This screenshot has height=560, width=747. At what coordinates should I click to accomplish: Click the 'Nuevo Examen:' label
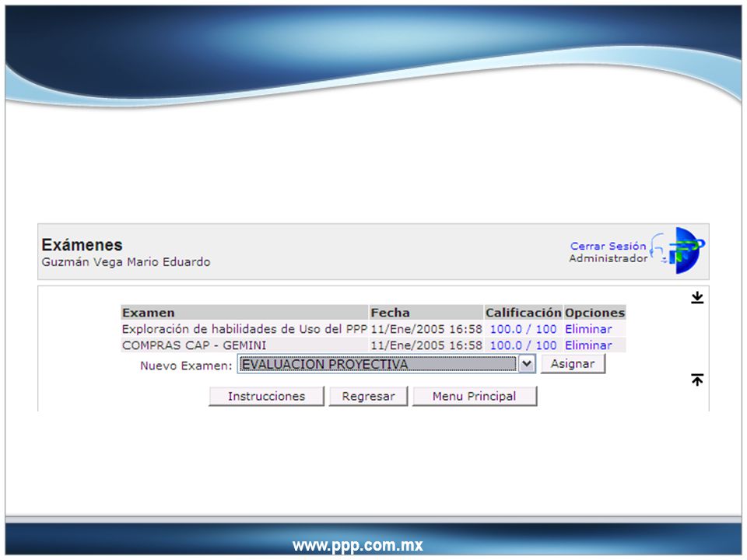186,366
